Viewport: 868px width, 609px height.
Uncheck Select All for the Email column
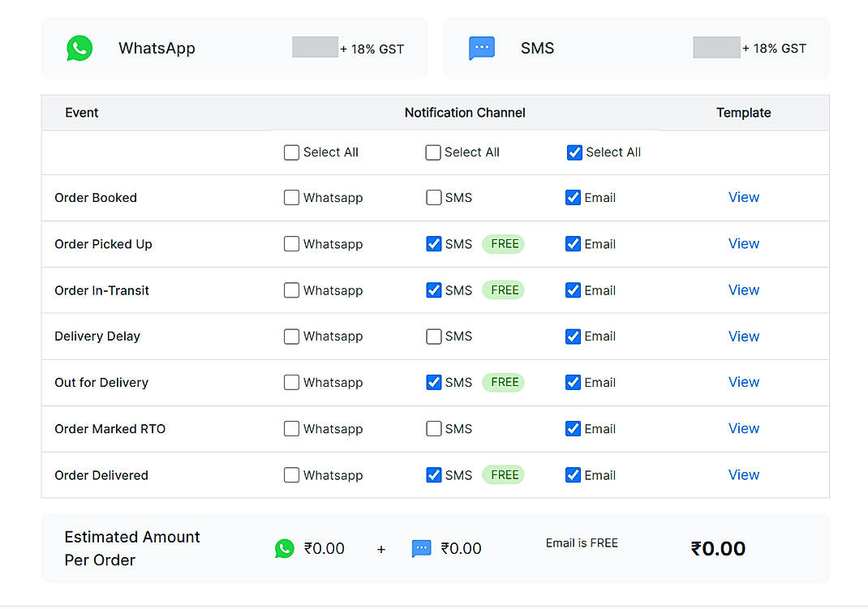click(x=574, y=152)
